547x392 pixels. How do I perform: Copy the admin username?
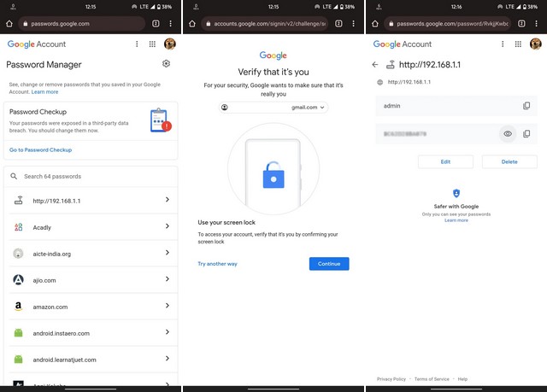coord(526,106)
